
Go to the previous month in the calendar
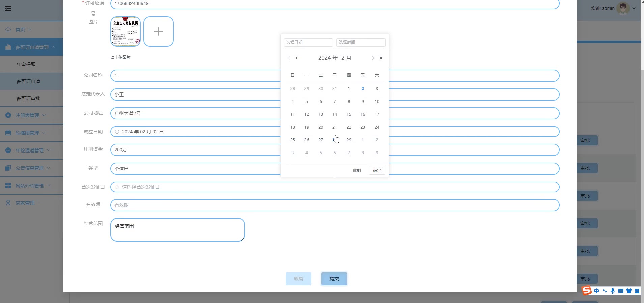coord(297,58)
